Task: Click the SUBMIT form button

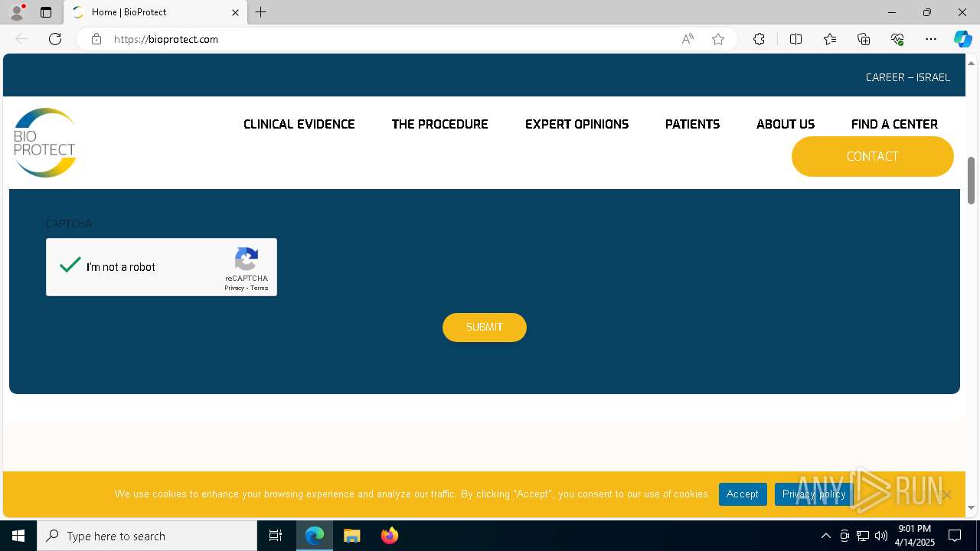Action: point(485,328)
